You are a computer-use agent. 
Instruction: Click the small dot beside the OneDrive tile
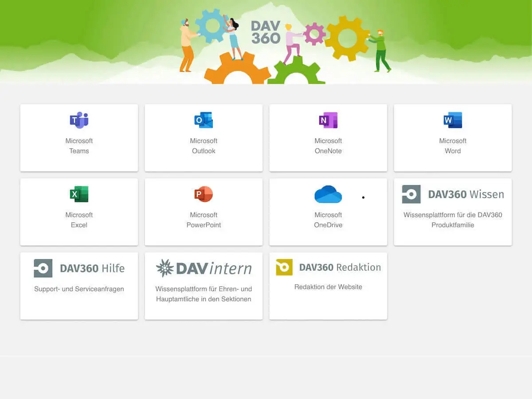[x=363, y=197]
